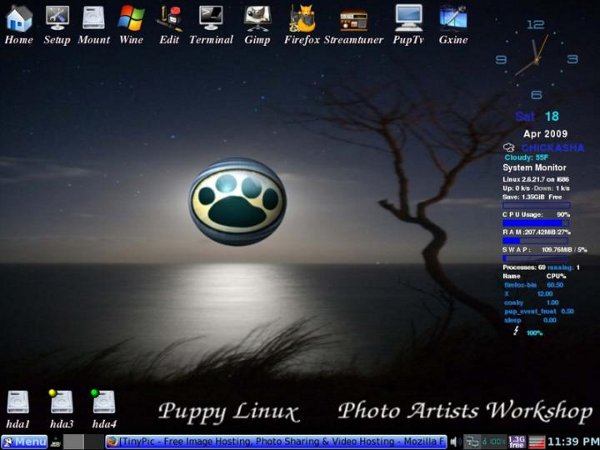This screenshot has width=600, height=450.
Task: Click the CPU Usage progress bar
Action: coord(536,223)
